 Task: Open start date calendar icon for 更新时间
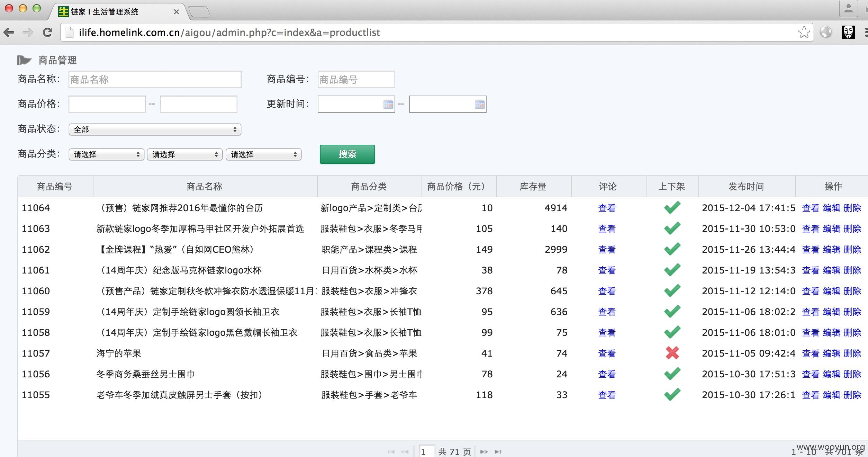pos(388,104)
